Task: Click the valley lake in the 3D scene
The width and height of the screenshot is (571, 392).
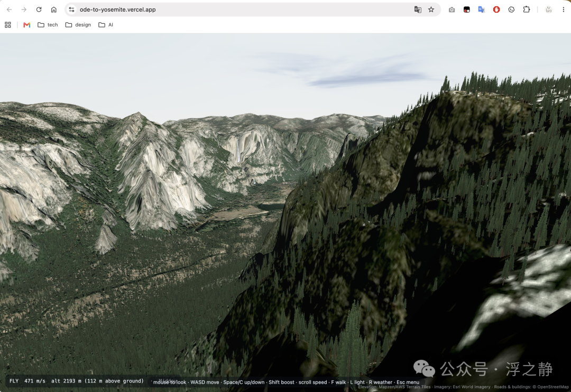Action: tap(271, 207)
